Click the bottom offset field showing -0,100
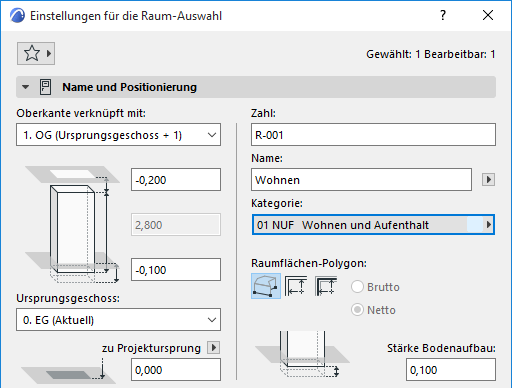This screenshot has width=512, height=388. [176, 270]
